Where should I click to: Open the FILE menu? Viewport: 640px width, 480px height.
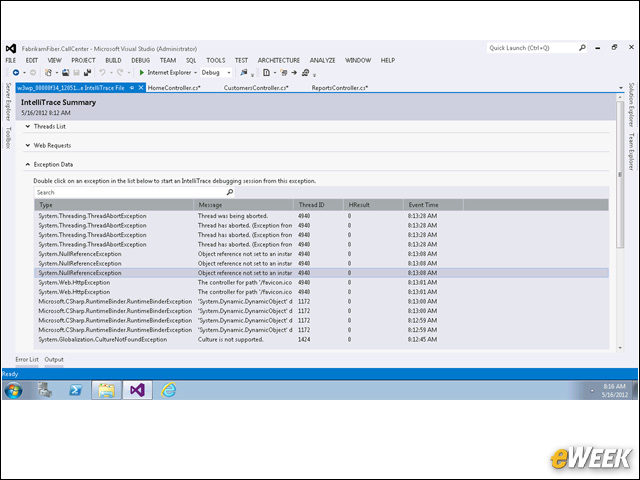[x=11, y=60]
